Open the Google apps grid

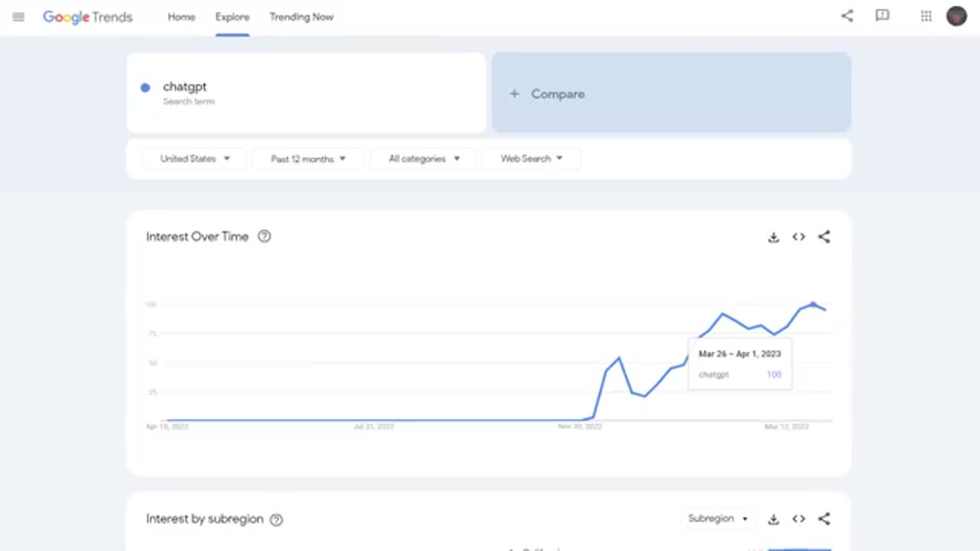[926, 16]
